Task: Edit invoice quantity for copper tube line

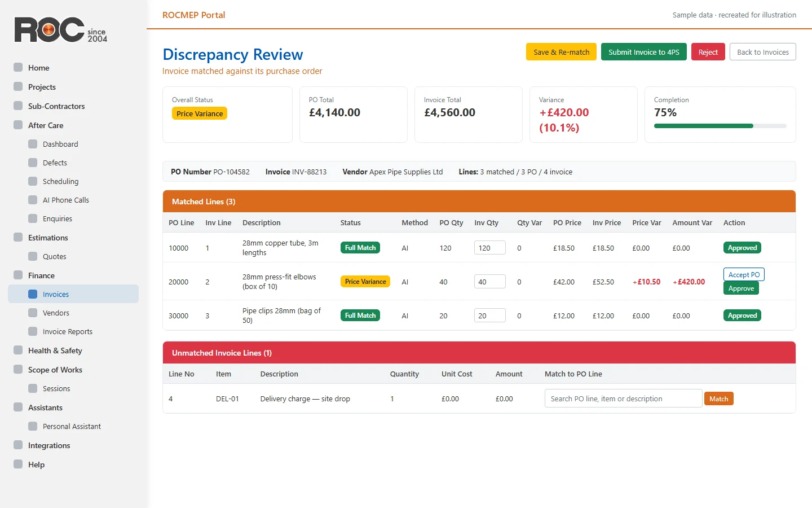Action: coord(489,248)
